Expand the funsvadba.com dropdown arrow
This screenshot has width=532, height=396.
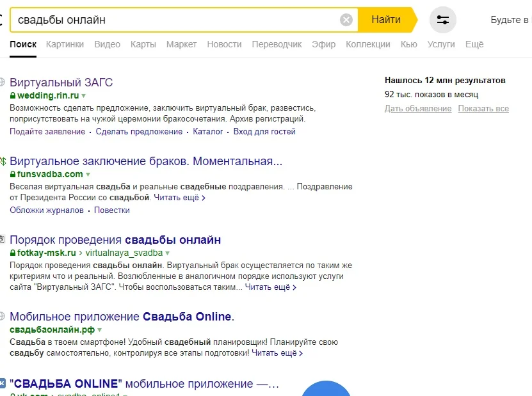88,174
